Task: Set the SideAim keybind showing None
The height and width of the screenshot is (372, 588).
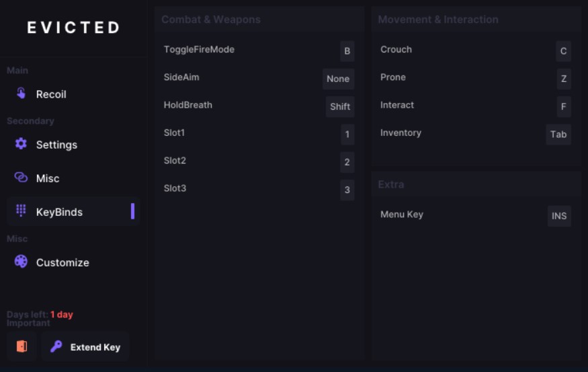Action: click(x=338, y=79)
